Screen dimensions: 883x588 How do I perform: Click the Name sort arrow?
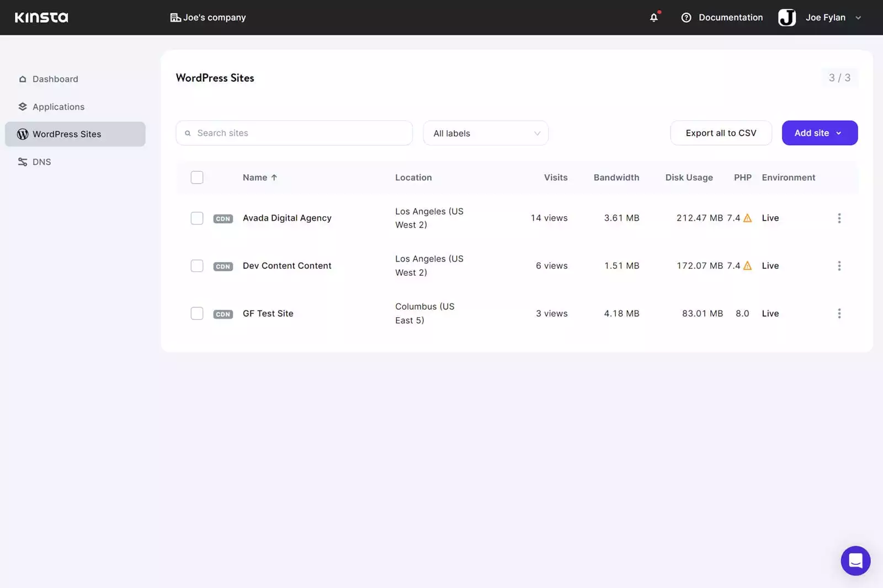274,178
